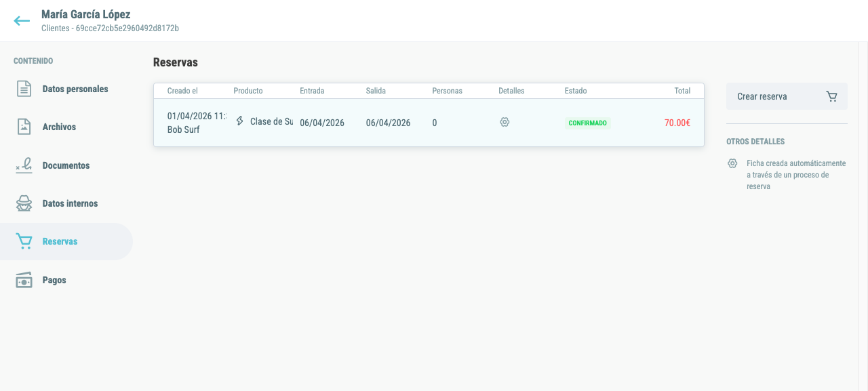Click the Crear reserva button
Viewport: 868px width, 391px height.
point(787,96)
